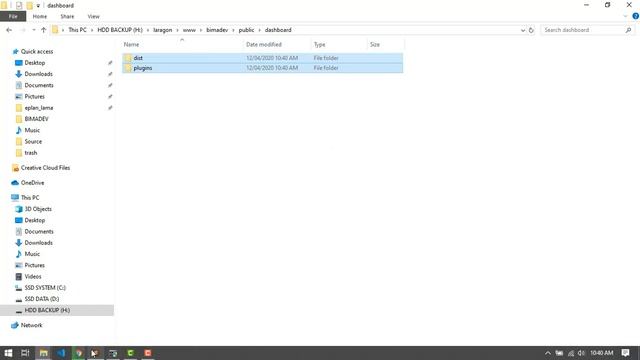
Task: Switch to the Home ribbon tab
Action: (x=40, y=16)
